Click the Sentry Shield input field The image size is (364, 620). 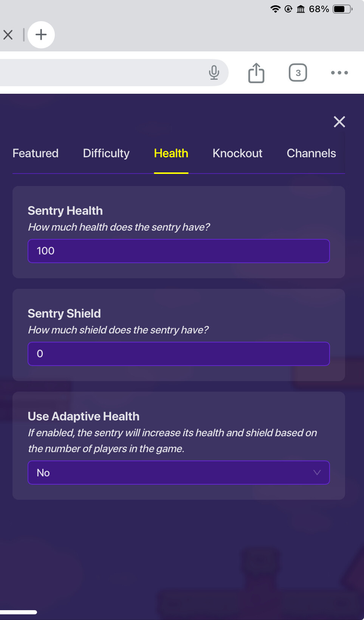[179, 354]
